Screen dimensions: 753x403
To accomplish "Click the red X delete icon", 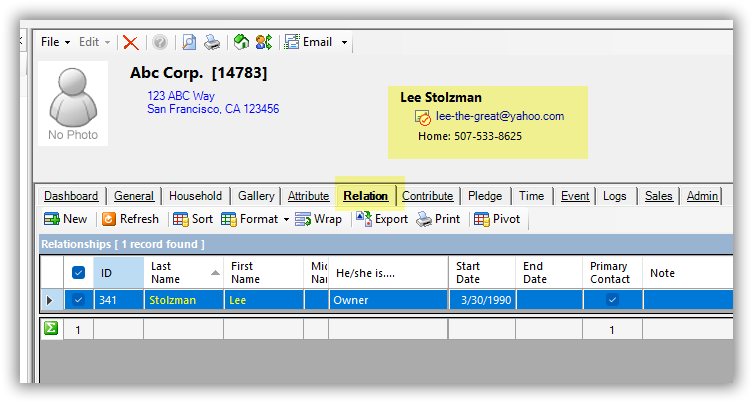I will coord(131,42).
